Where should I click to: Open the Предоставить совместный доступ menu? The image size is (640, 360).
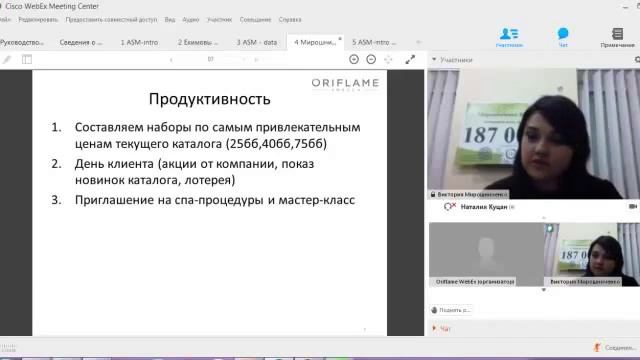click(x=111, y=20)
